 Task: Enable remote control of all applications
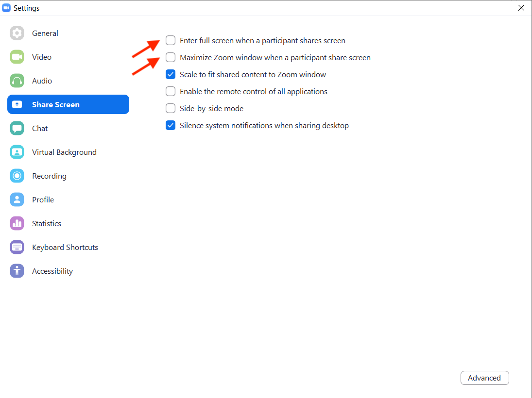click(171, 92)
